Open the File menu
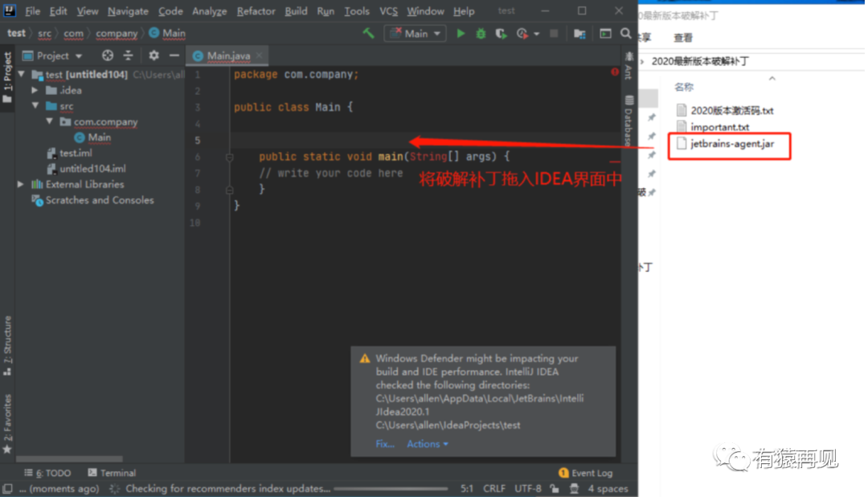This screenshot has width=868, height=497. [x=33, y=11]
